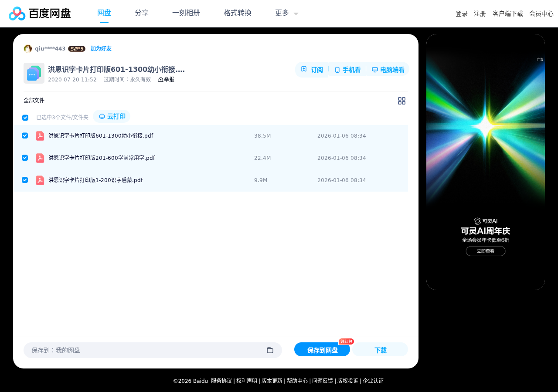Click the 版本更新 footer link
The image size is (558, 392).
pos(272,381)
